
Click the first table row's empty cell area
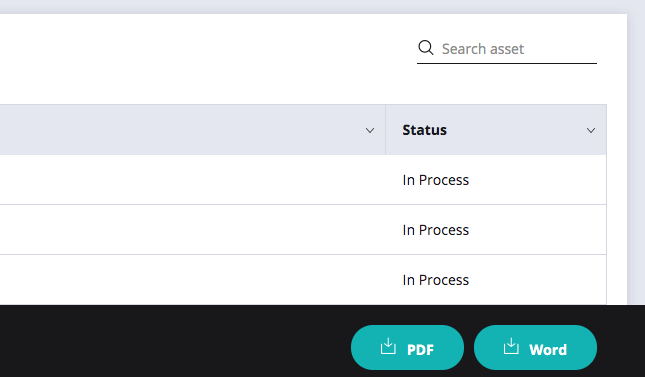click(x=193, y=180)
